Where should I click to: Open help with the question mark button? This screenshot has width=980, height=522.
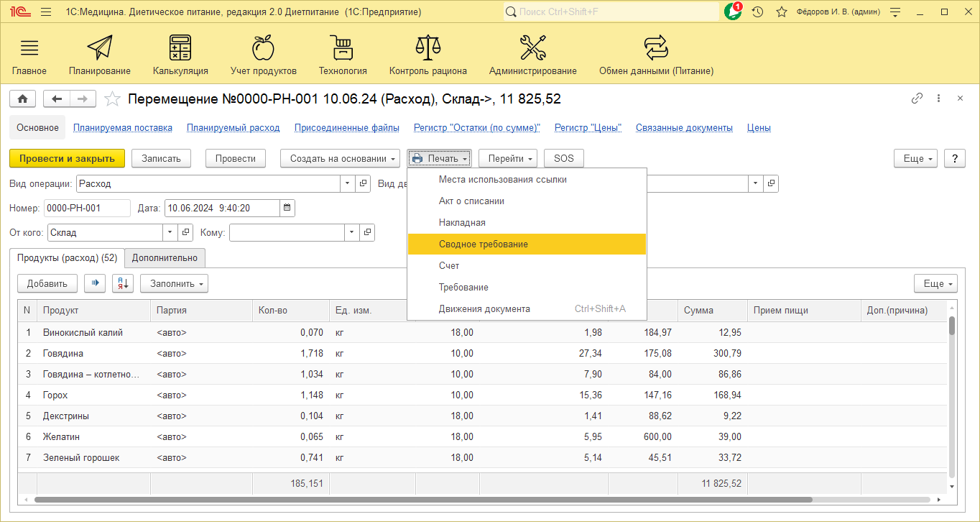coord(955,158)
